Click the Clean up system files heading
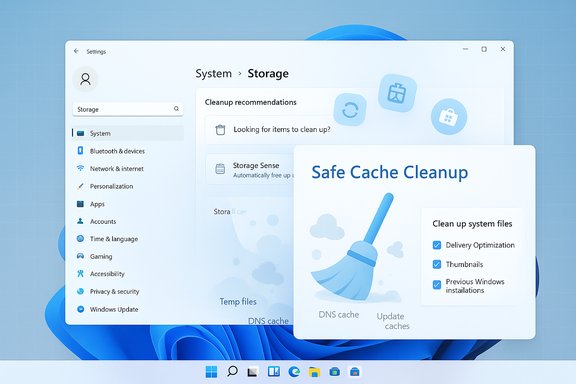The image size is (576, 384). 472,223
